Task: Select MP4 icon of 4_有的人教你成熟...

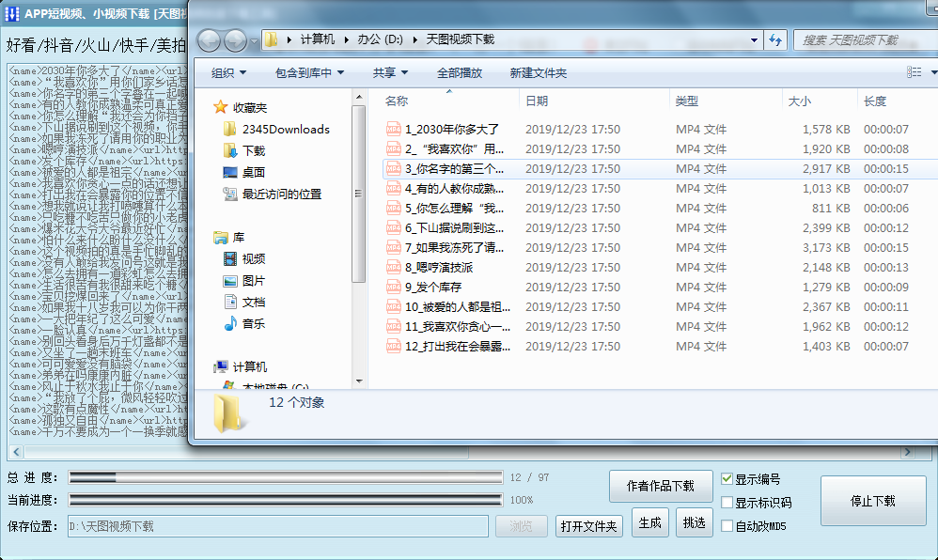Action: (x=393, y=189)
